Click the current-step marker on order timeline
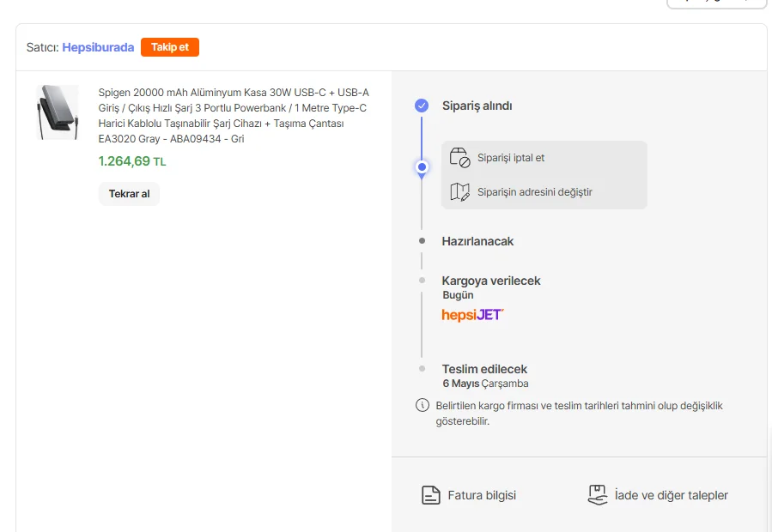The height and width of the screenshot is (532, 772). pyautogui.click(x=422, y=167)
